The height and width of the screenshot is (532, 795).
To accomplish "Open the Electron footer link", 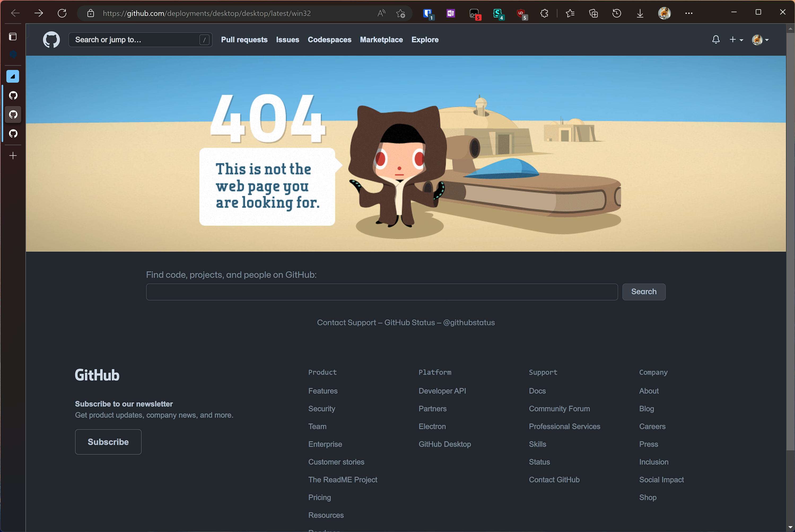I will [x=432, y=427].
